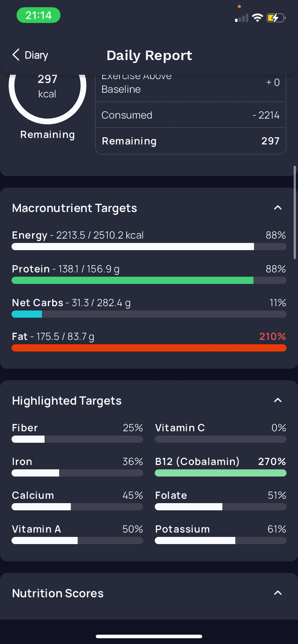Tap the Consumed calories row

click(191, 115)
